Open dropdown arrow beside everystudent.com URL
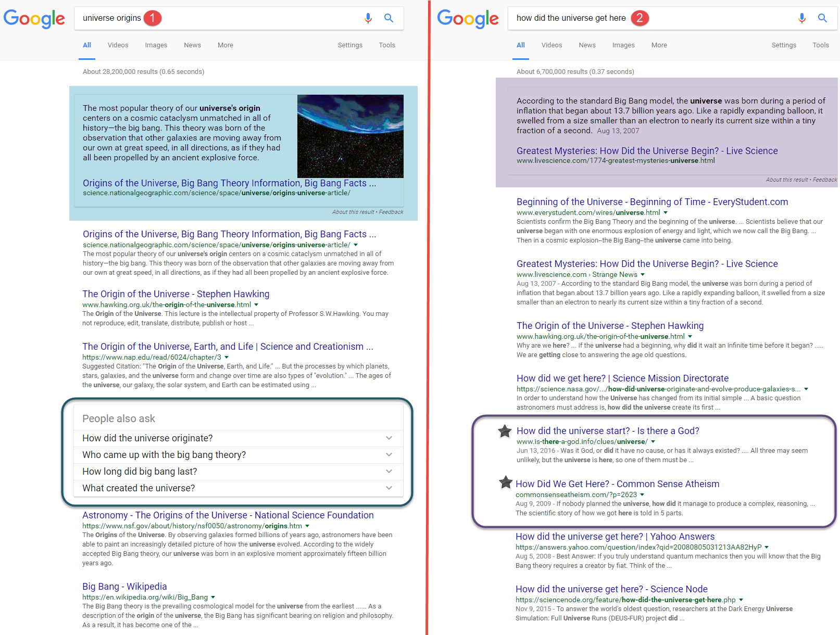840x635 pixels. [666, 213]
